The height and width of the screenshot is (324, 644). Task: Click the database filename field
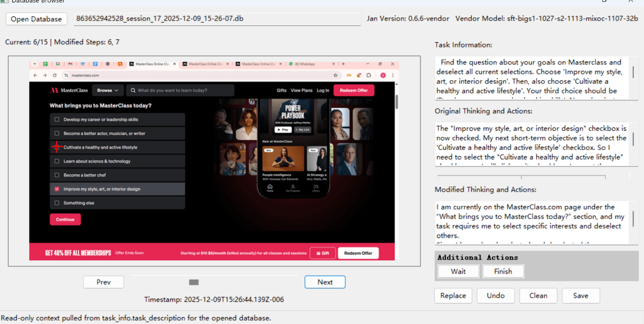point(217,19)
